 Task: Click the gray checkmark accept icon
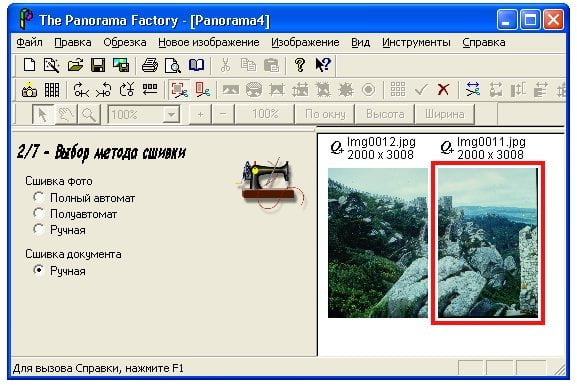[x=421, y=89]
